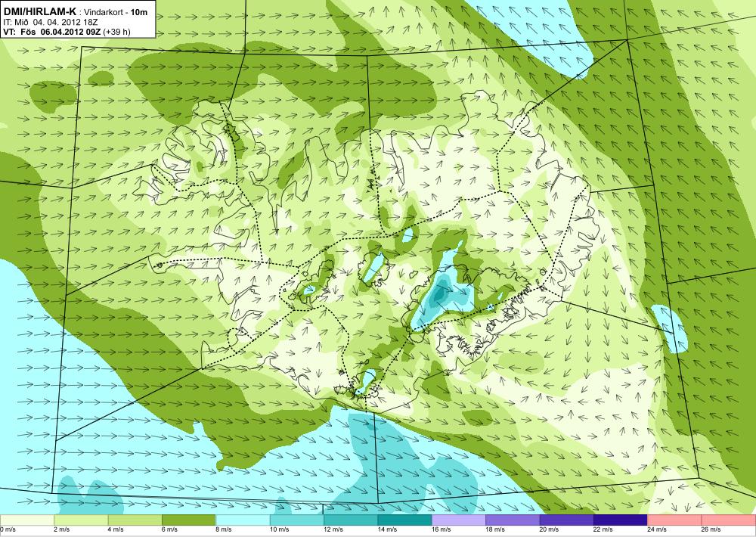The width and height of the screenshot is (756, 537).
Task: Click the 6–8 m/s dark green legend swatch
Action: (189, 520)
